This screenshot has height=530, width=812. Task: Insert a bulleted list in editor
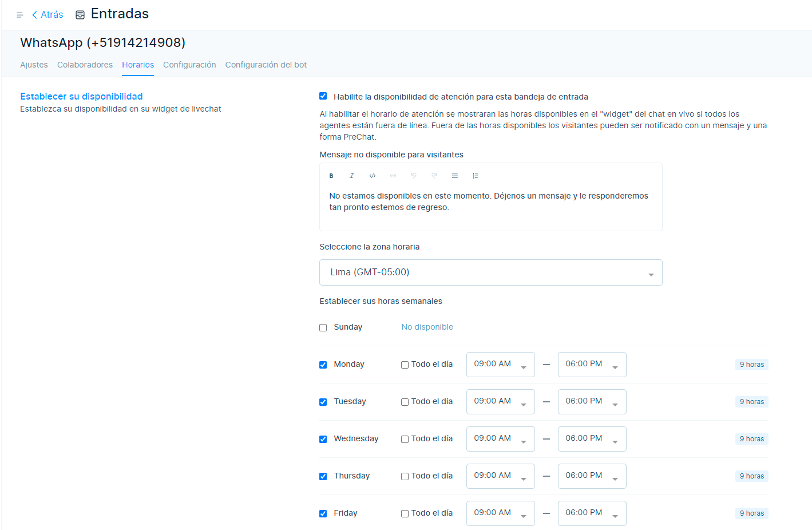pos(455,176)
